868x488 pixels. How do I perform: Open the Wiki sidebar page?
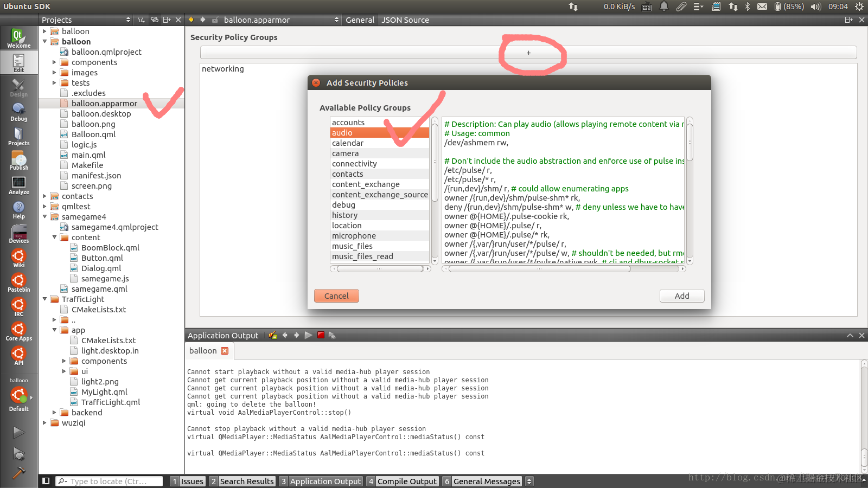(19, 258)
